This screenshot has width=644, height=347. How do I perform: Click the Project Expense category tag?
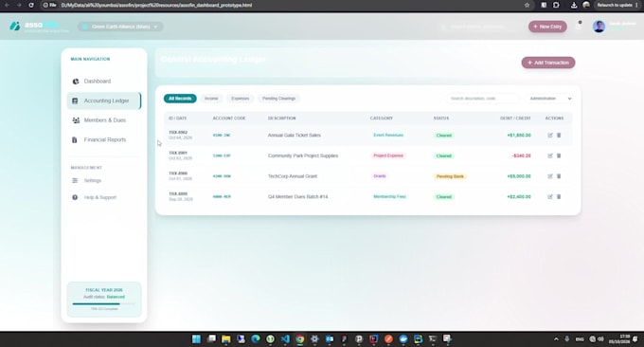[388, 155]
